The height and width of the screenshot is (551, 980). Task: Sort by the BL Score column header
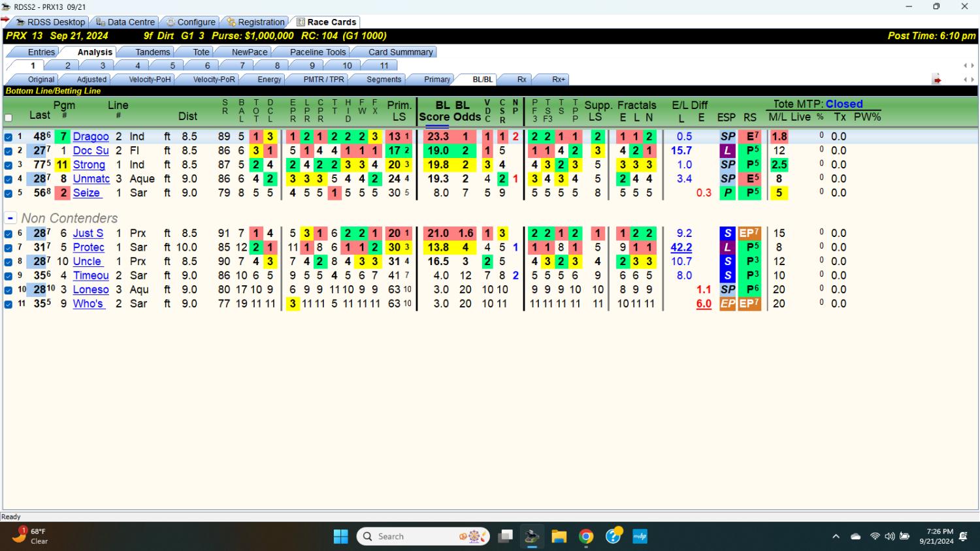coord(434,111)
